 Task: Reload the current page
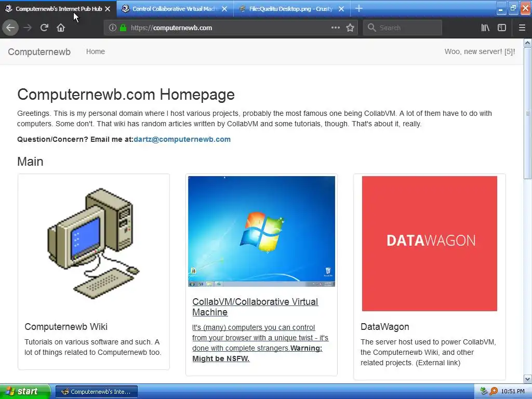point(44,28)
